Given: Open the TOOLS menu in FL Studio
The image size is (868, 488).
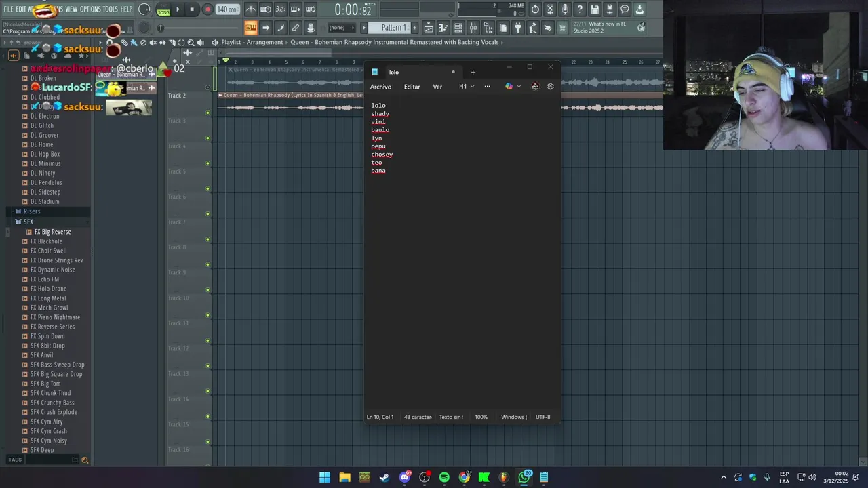Looking at the screenshot, I should point(110,9).
